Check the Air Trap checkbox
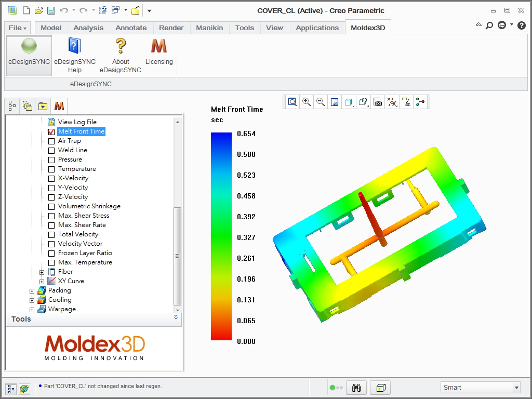This screenshot has width=532, height=399. coord(51,141)
